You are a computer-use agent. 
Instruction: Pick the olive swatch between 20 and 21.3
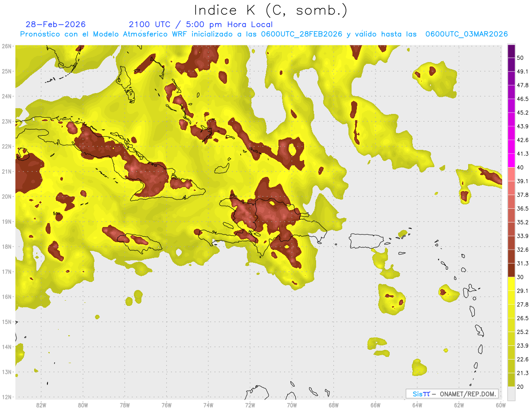511,380
